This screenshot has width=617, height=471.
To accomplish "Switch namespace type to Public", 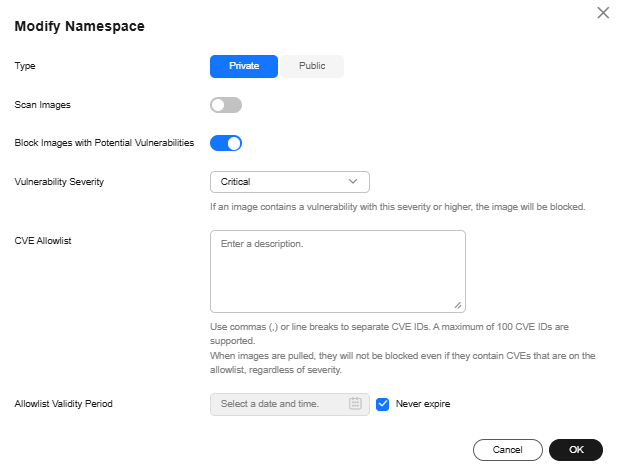I will point(311,66).
